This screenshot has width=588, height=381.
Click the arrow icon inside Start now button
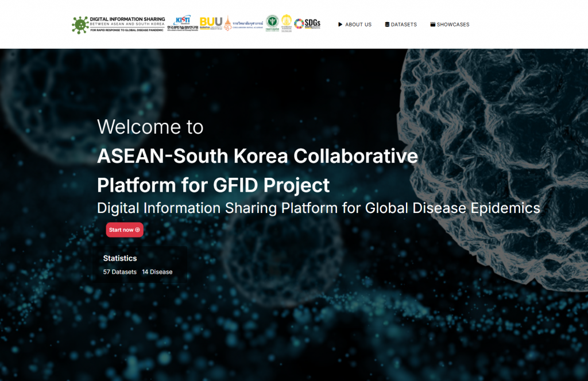(x=137, y=230)
